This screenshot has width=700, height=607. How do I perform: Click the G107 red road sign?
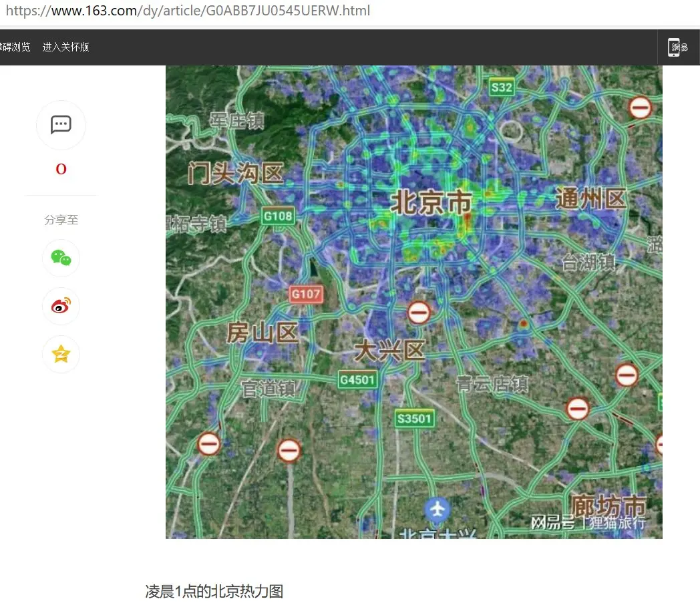(306, 294)
